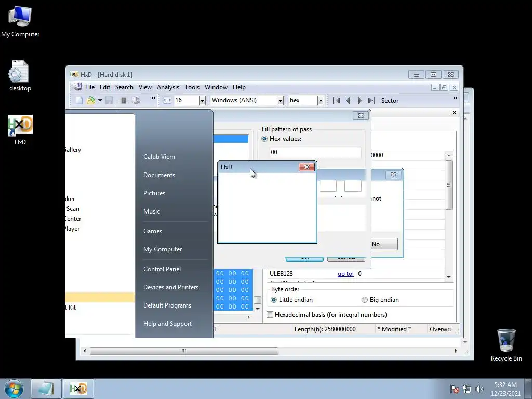The height and width of the screenshot is (399, 532).
Task: Click the notepad-like taskbar button
Action: [46, 389]
